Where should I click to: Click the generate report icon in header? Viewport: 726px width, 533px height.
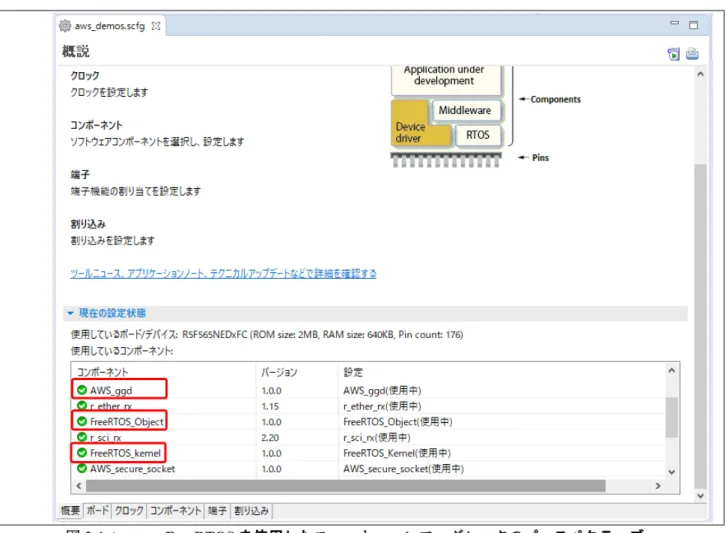point(692,54)
